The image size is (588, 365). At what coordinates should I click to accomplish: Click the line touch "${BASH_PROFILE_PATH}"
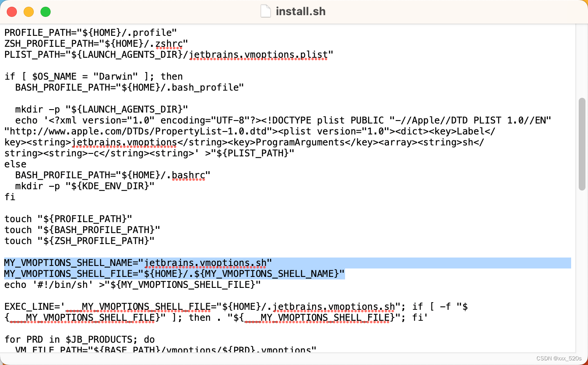tap(82, 230)
